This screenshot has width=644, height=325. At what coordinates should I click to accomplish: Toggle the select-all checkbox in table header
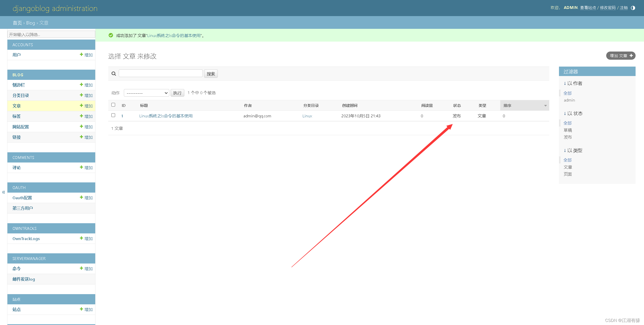(113, 105)
